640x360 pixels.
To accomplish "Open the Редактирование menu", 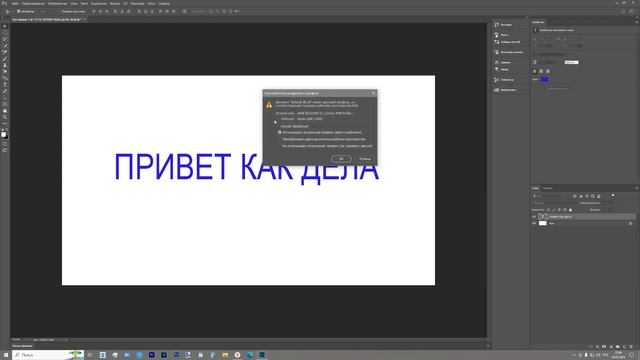I will pos(33,3).
